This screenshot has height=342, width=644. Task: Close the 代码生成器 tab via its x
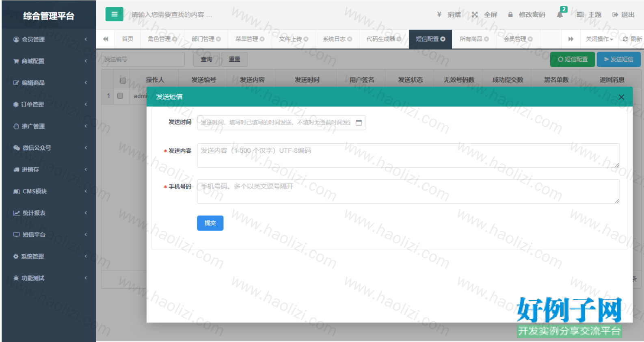click(x=399, y=39)
